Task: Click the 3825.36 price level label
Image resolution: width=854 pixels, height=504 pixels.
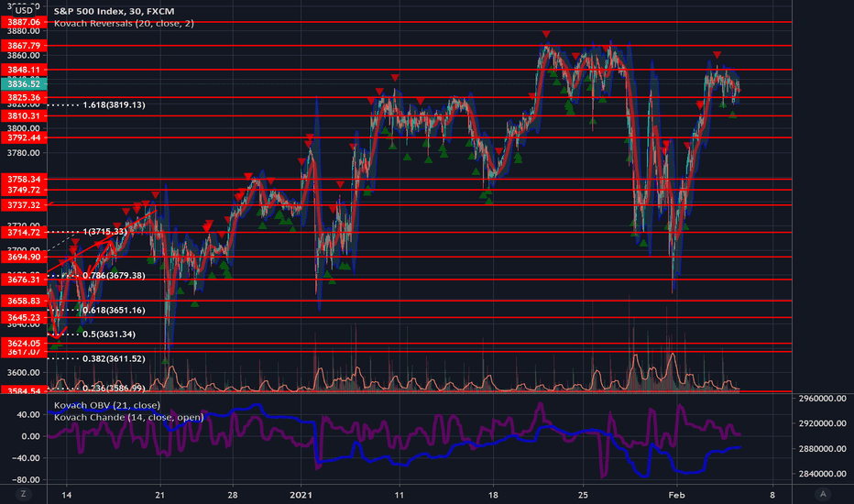Action: click(24, 97)
